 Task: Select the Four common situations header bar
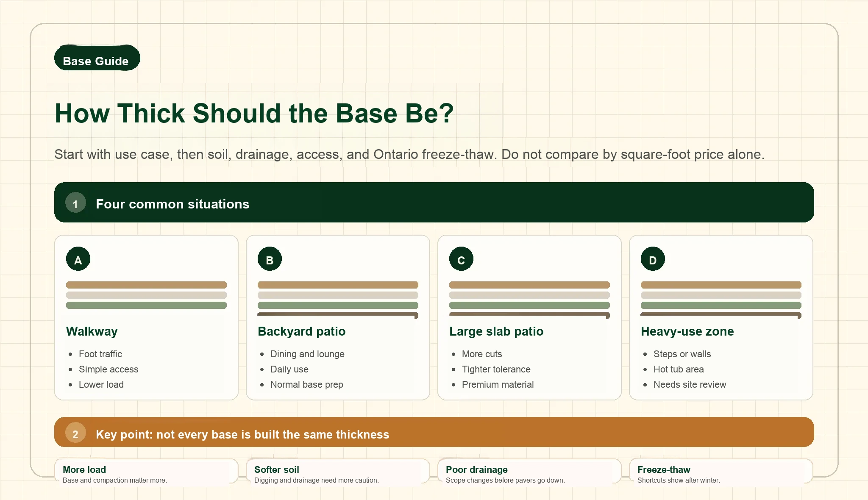tap(434, 203)
